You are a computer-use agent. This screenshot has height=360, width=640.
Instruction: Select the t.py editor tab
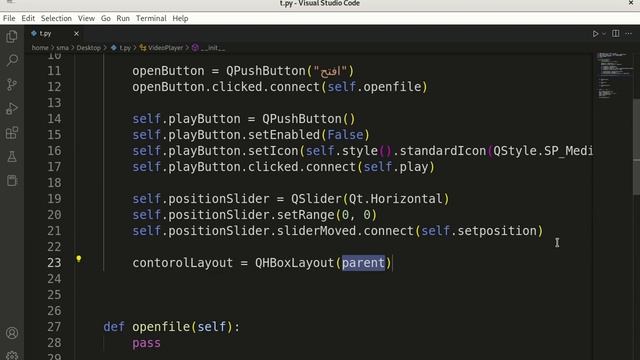(x=45, y=33)
